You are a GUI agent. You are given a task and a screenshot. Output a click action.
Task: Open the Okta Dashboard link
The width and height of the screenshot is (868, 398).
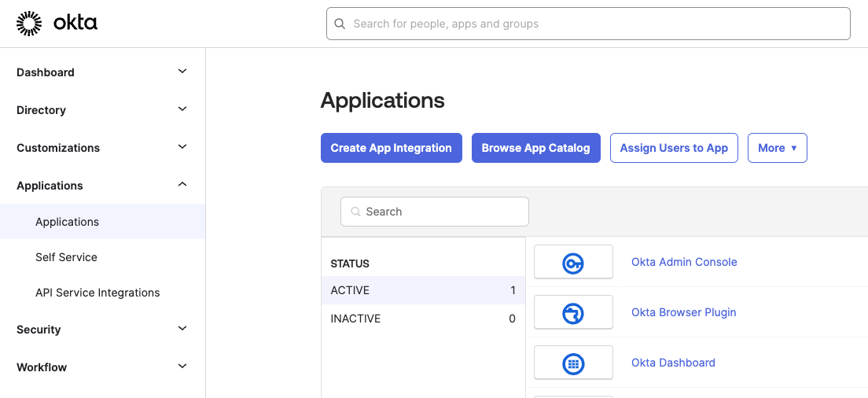tap(673, 363)
